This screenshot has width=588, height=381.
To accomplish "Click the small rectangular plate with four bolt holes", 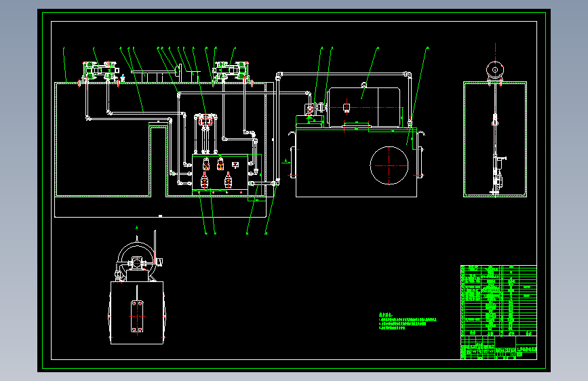I will click(137, 316).
